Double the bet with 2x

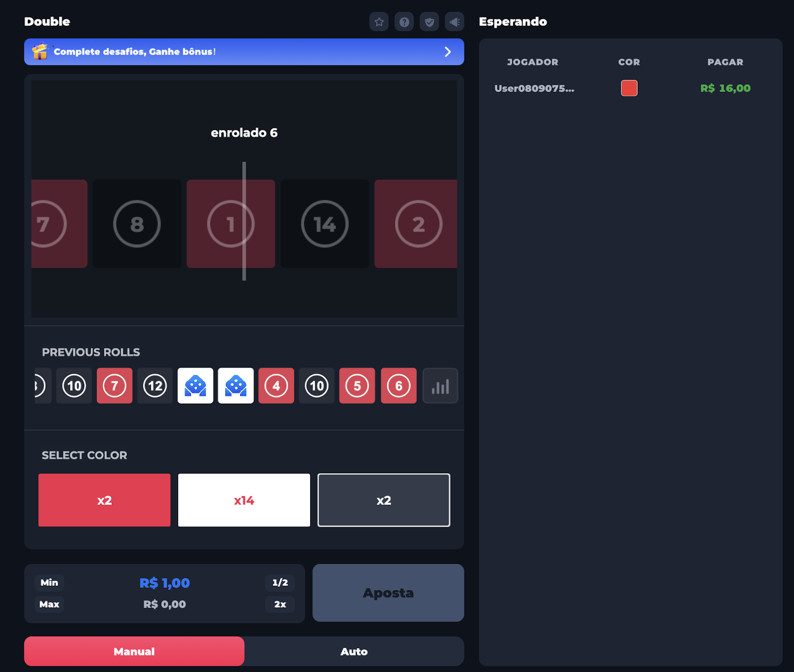point(280,605)
